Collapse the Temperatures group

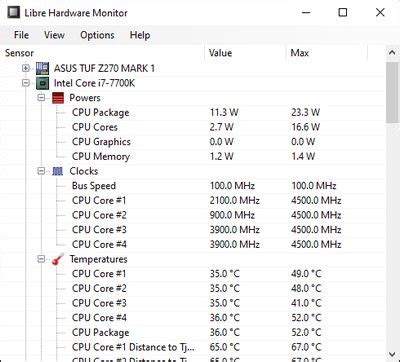(x=41, y=259)
